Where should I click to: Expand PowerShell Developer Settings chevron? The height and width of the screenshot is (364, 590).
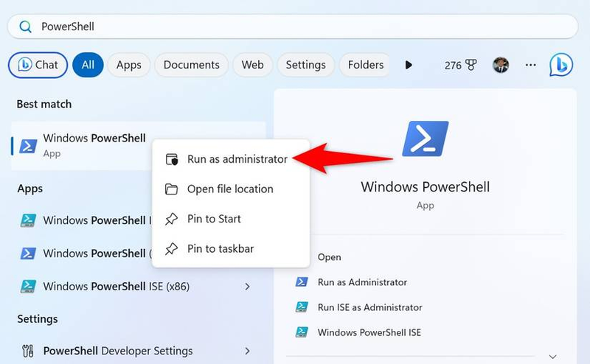click(247, 351)
